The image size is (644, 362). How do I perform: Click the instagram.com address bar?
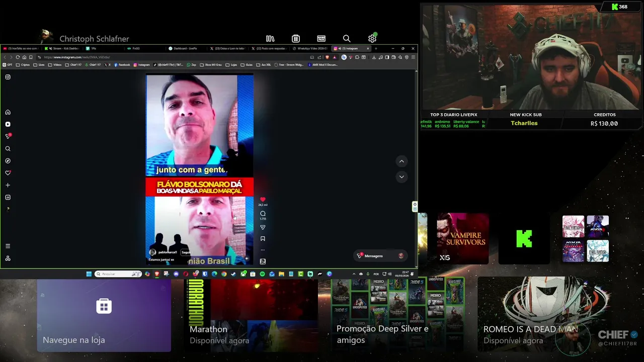pos(171,57)
